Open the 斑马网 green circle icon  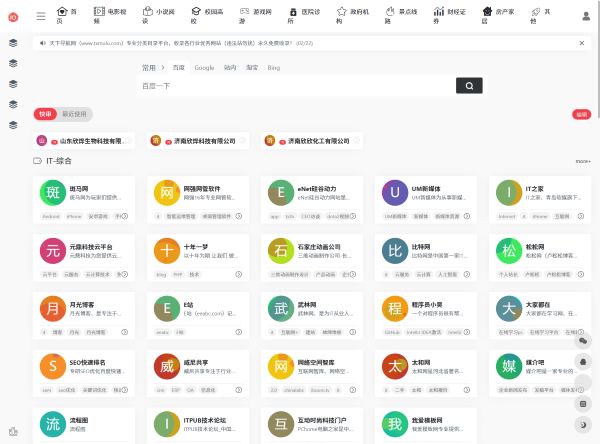[53, 193]
